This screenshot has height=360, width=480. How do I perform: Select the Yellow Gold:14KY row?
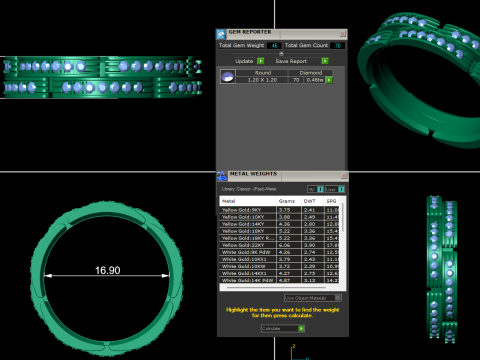(x=279, y=224)
